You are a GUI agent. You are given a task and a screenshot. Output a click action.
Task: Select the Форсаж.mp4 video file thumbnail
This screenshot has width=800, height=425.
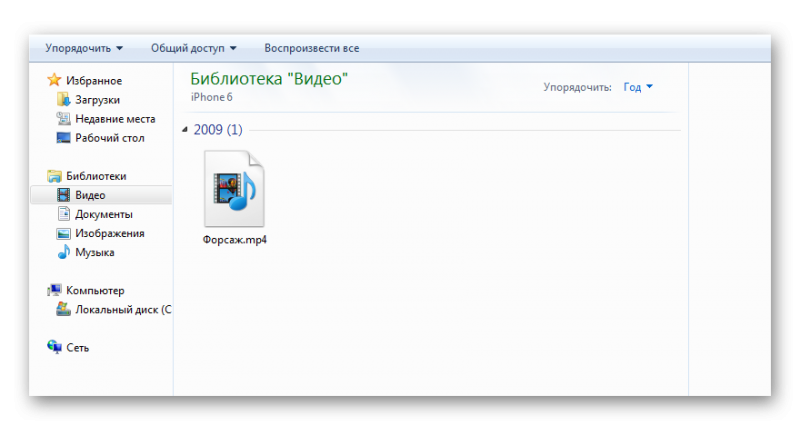234,190
